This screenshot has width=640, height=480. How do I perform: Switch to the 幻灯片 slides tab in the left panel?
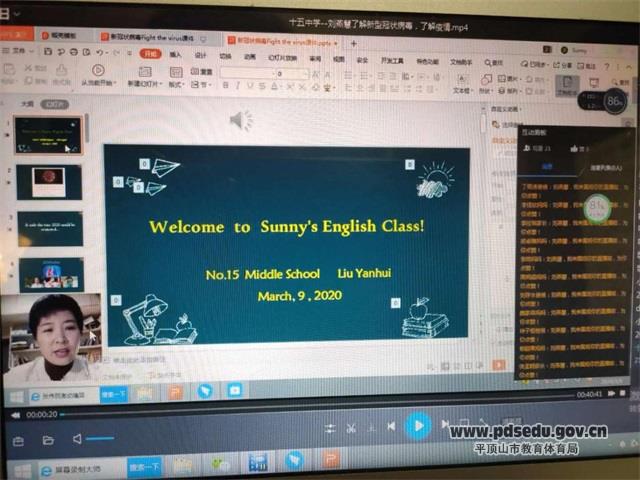(x=55, y=103)
